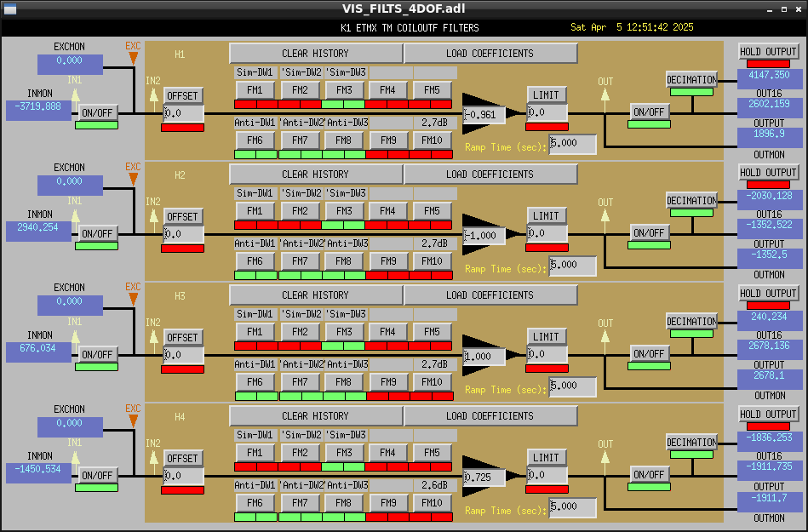The image size is (808, 532).
Task: Toggle FM8 filter in H1 row
Action: point(344,140)
